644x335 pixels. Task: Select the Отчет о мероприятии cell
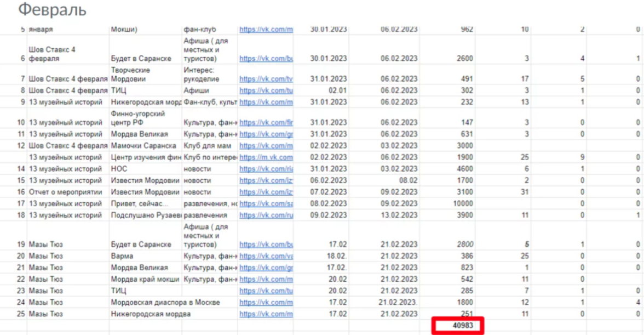pyautogui.click(x=65, y=192)
